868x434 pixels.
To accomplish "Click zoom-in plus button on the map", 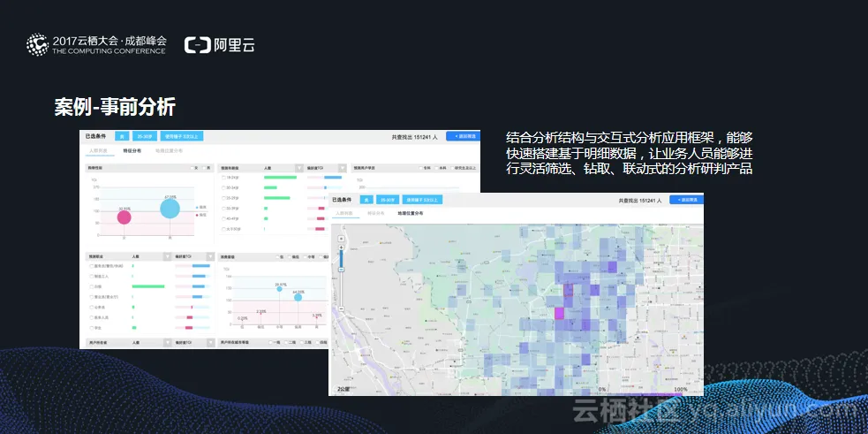I will click(x=341, y=247).
